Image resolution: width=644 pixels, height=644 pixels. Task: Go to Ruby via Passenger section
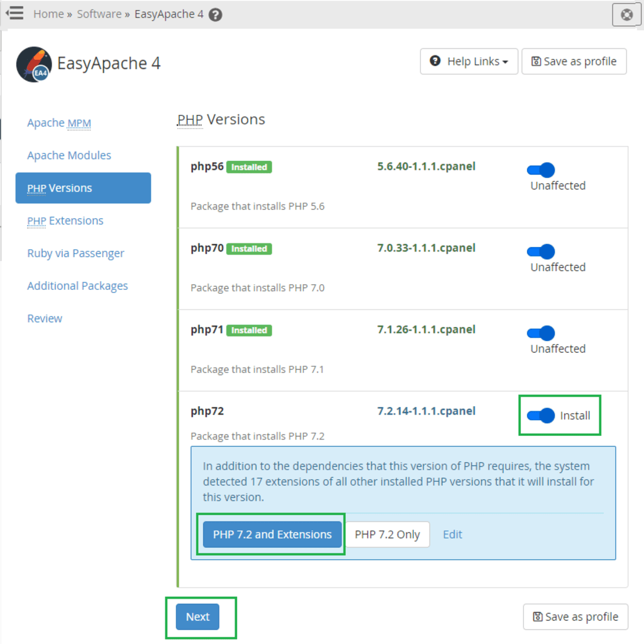tap(75, 253)
